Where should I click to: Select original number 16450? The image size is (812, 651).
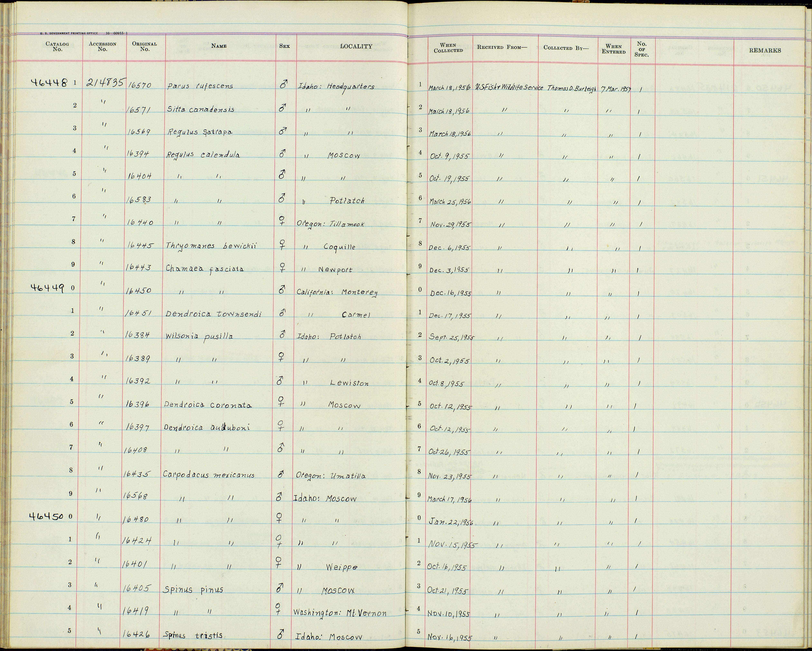139,290
